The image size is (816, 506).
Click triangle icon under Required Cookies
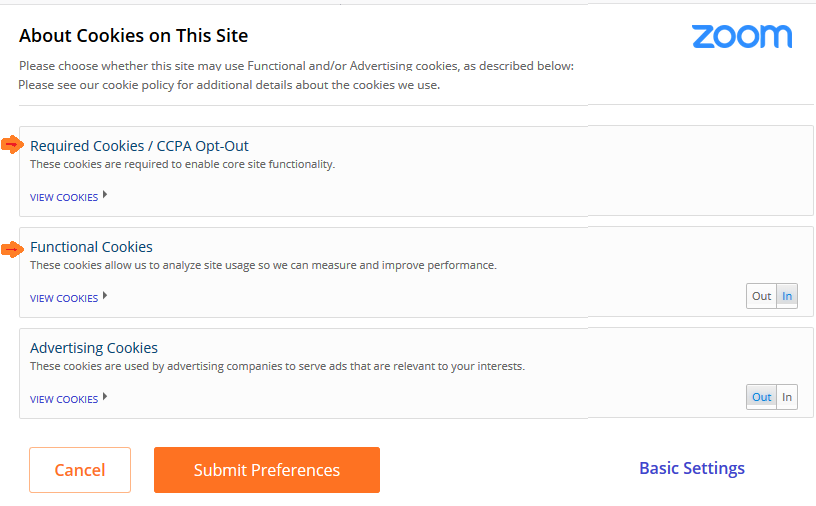pos(105,195)
